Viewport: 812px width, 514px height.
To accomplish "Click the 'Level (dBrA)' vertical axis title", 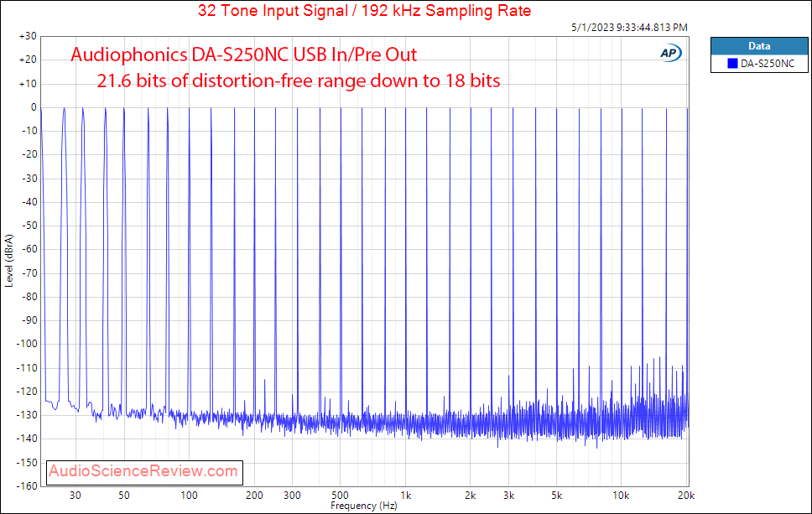I will point(8,261).
